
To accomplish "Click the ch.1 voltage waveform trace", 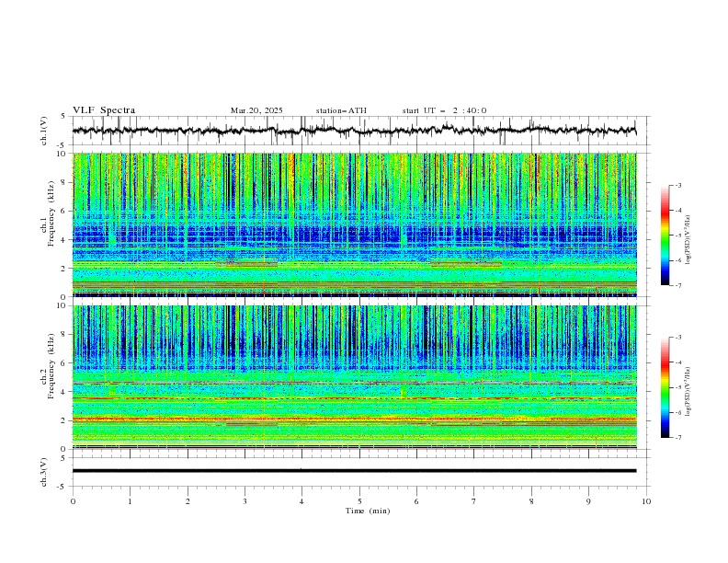I will 354,131.
